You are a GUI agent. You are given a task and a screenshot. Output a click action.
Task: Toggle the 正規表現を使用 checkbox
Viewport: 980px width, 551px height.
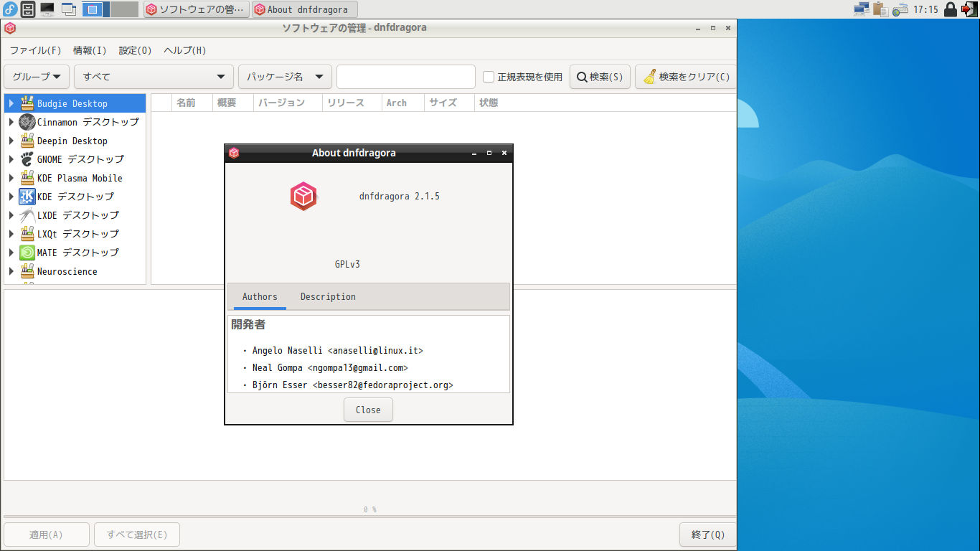click(489, 77)
